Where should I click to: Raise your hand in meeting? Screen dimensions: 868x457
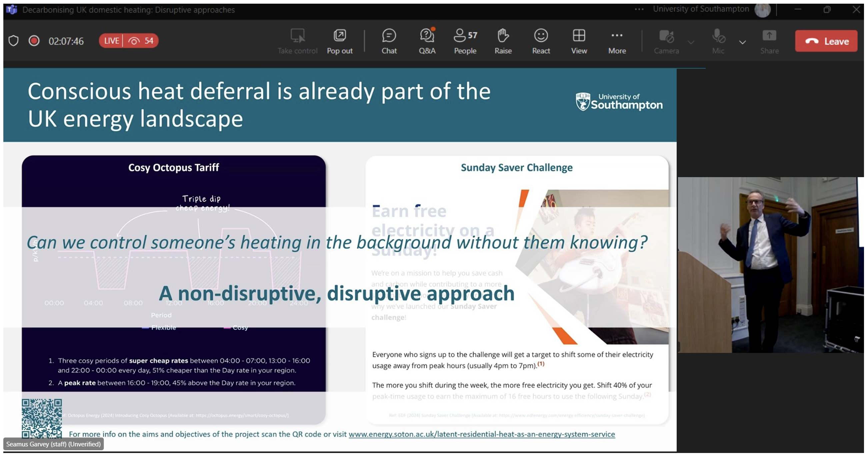[503, 41]
